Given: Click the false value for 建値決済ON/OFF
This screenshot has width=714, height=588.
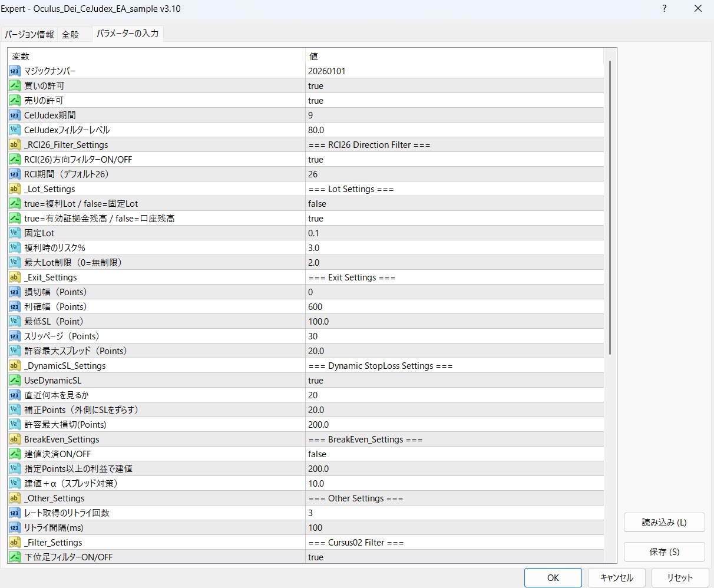Looking at the screenshot, I should (317, 454).
